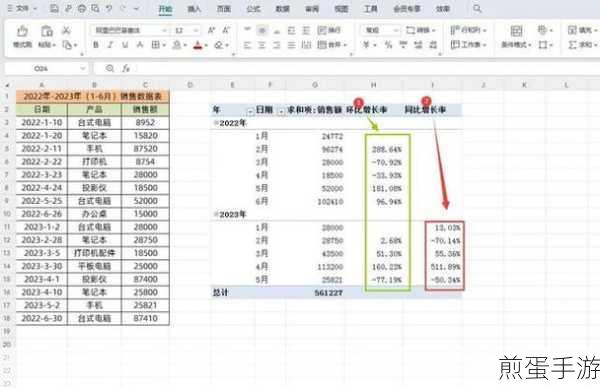Image resolution: width=600 pixels, height=388 pixels.
Task: Toggle vertical middle alignment
Action: (262, 30)
